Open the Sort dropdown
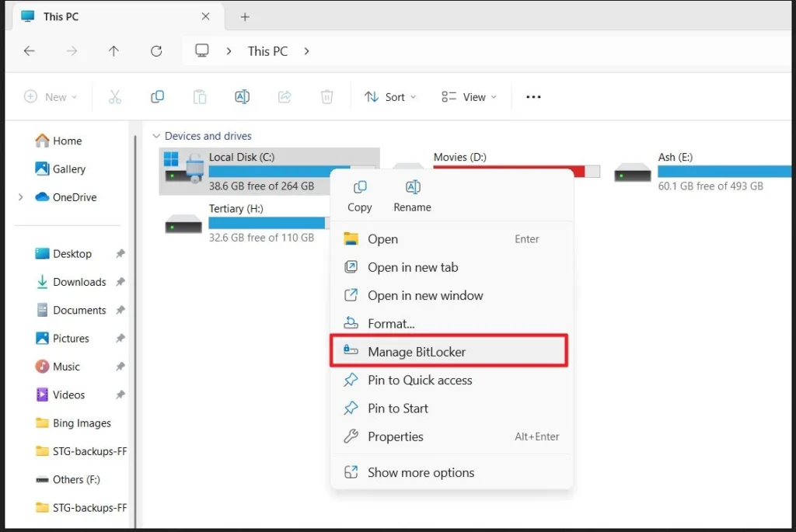Viewport: 796px width, 532px height. tap(390, 97)
